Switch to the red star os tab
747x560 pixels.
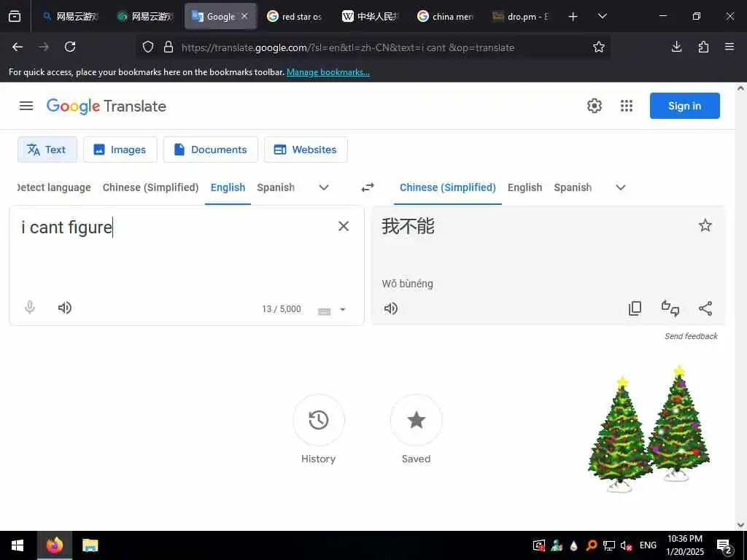pyautogui.click(x=295, y=17)
